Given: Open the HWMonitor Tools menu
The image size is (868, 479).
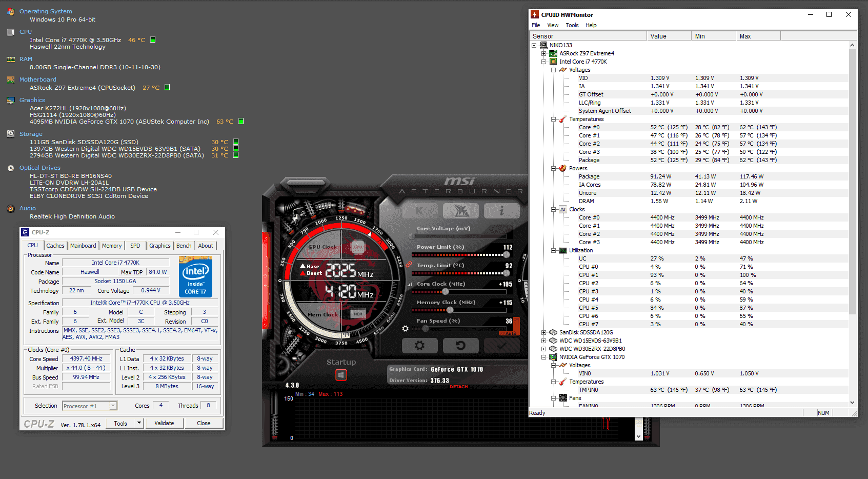Looking at the screenshot, I should (x=572, y=25).
